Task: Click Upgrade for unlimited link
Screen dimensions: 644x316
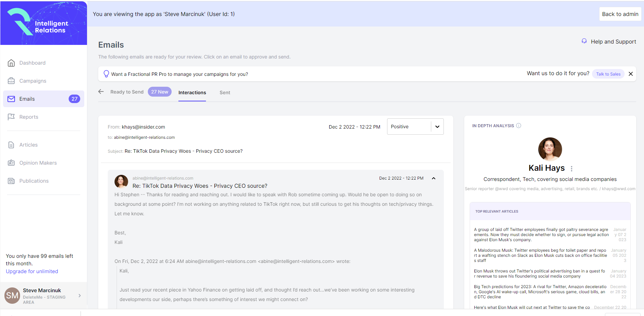Action: (x=32, y=271)
